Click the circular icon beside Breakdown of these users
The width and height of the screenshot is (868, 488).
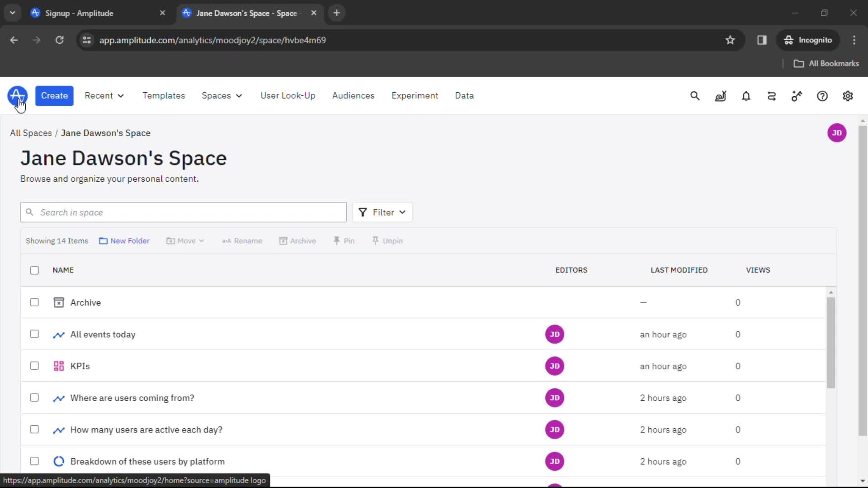59,461
